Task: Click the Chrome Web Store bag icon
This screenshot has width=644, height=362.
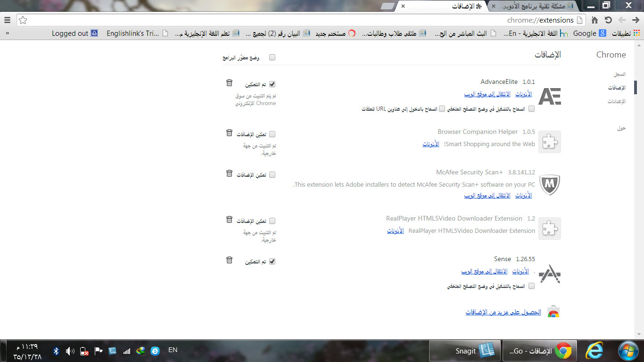Action: (553, 312)
